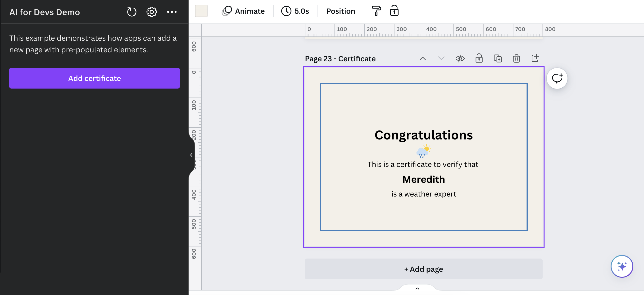The height and width of the screenshot is (295, 644).
Task: Move page 23 down with chevron
Action: point(441,58)
